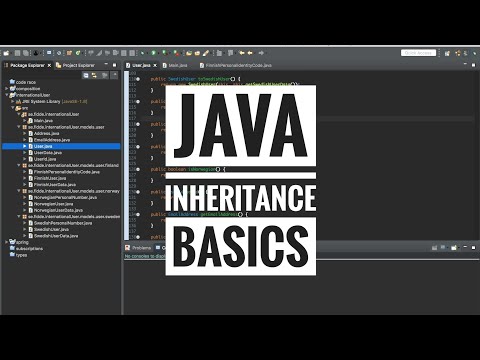
Task: Click the green Run button in toolbar
Action: (153, 53)
